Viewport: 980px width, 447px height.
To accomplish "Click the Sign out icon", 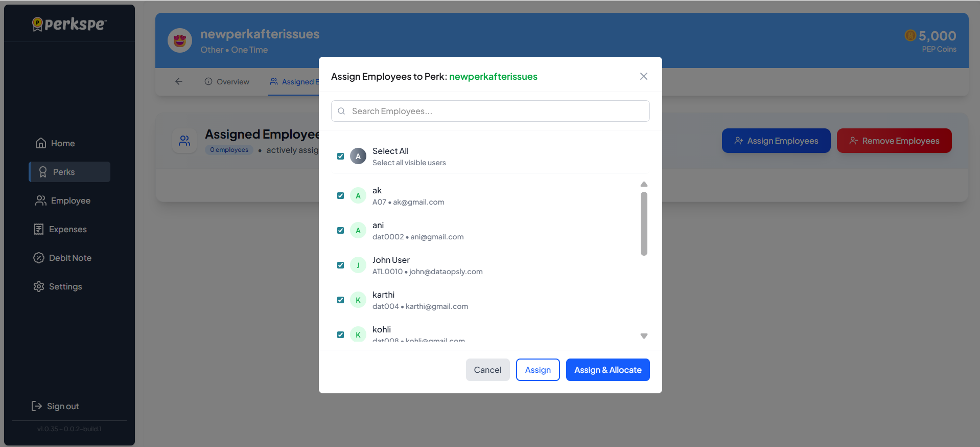I will [x=37, y=406].
